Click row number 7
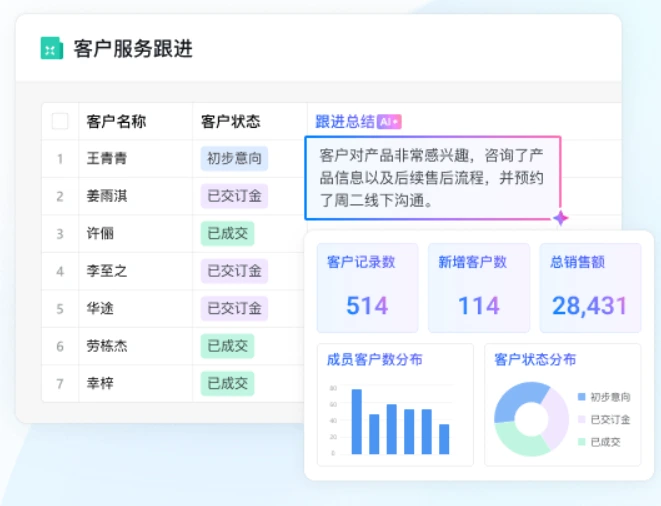 click(60, 384)
